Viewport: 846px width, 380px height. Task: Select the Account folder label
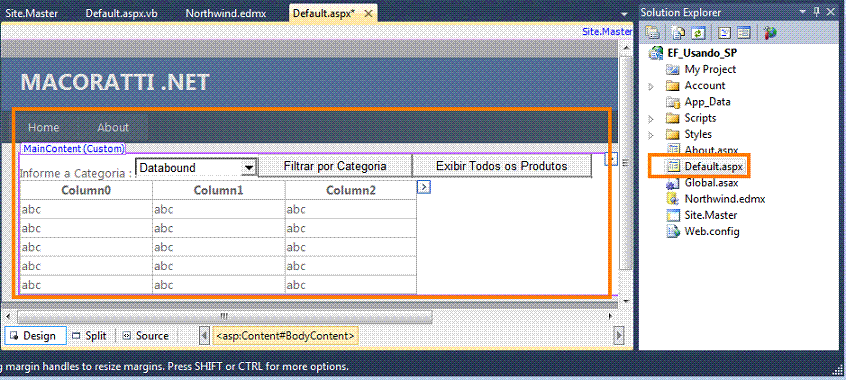pos(705,85)
